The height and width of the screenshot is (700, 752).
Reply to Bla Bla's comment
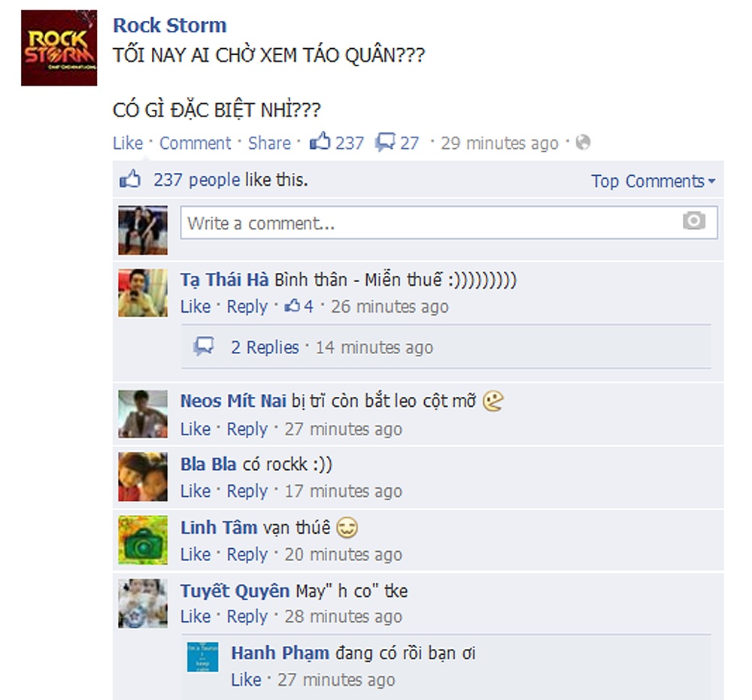coord(247,491)
